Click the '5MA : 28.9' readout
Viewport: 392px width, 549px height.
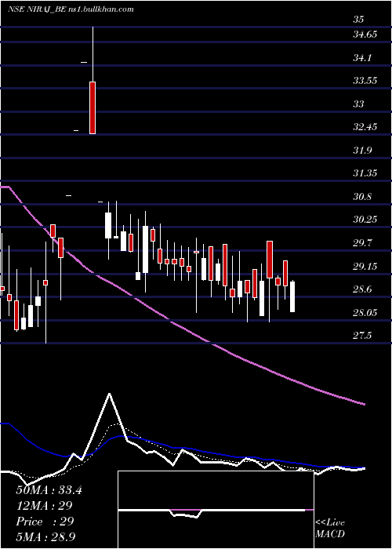point(46,536)
